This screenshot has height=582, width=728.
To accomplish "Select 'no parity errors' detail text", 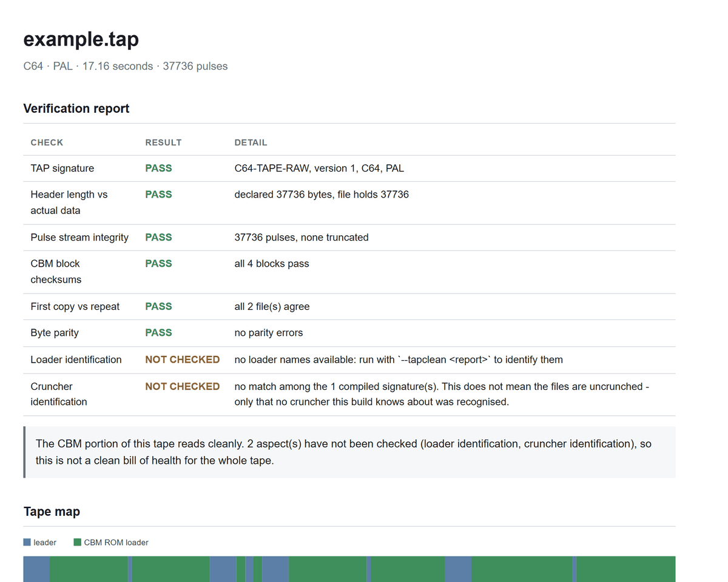I will click(x=269, y=333).
